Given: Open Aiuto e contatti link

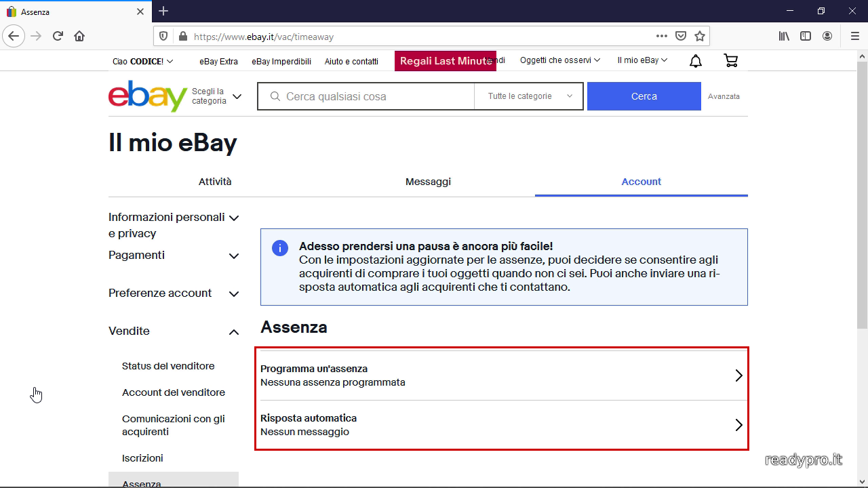Looking at the screenshot, I should (x=351, y=62).
